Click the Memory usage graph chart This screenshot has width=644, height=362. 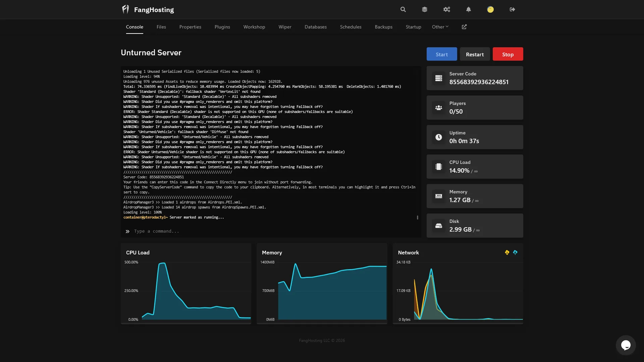click(x=332, y=291)
